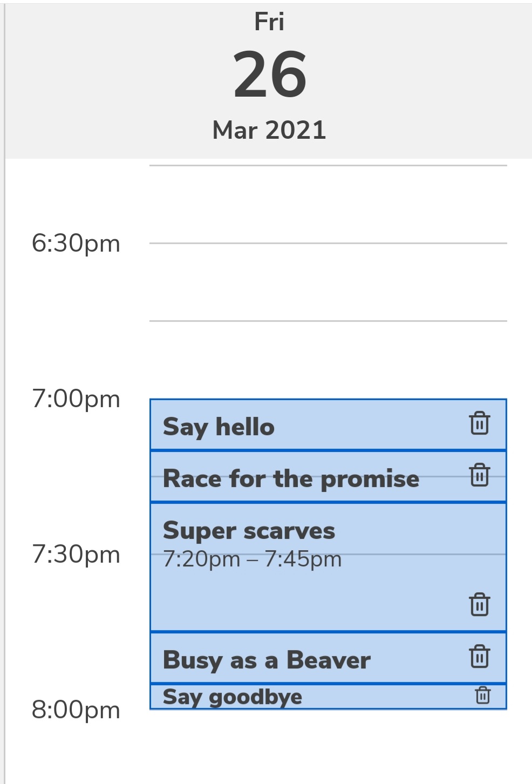The height and width of the screenshot is (784, 532).
Task: Click the Fri weekday label
Action: pyautogui.click(x=269, y=22)
